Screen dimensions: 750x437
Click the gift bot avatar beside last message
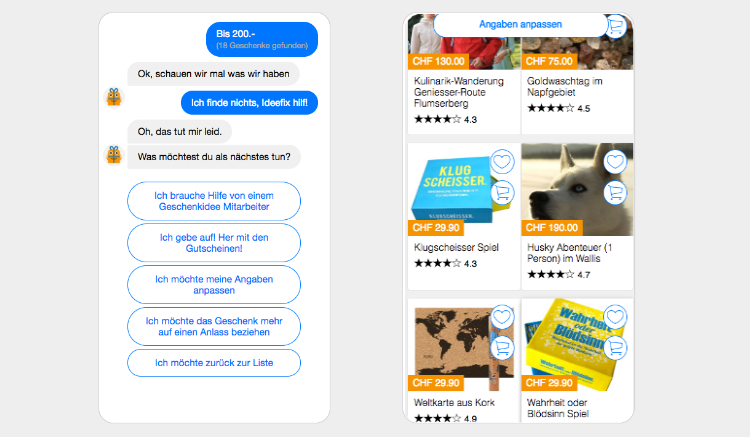[114, 155]
